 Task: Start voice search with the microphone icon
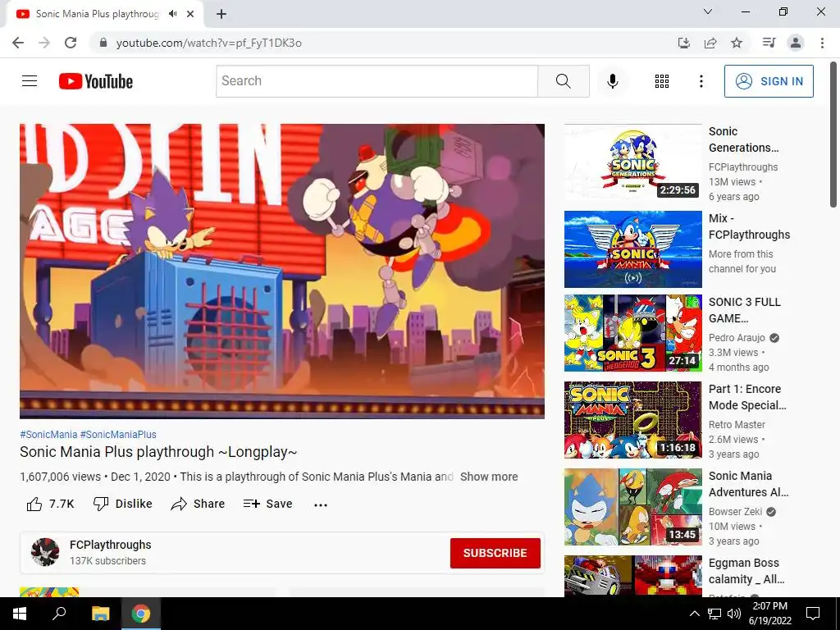point(612,81)
